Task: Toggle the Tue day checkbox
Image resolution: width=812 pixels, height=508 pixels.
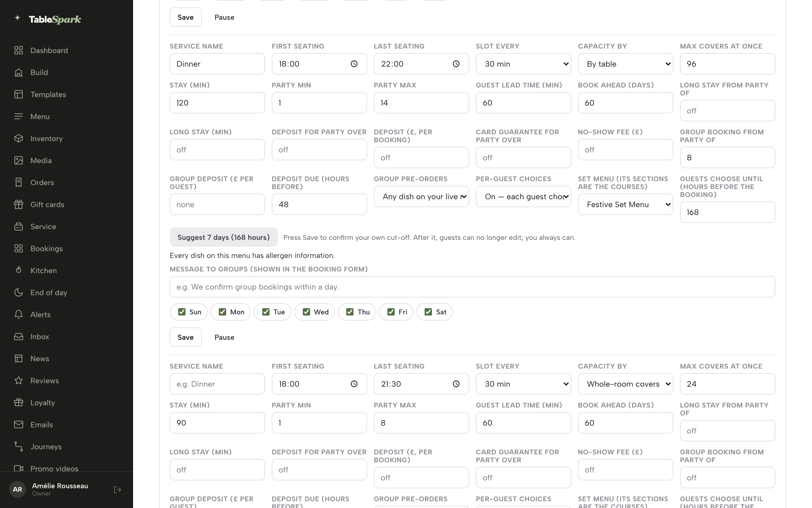Action: pyautogui.click(x=266, y=312)
